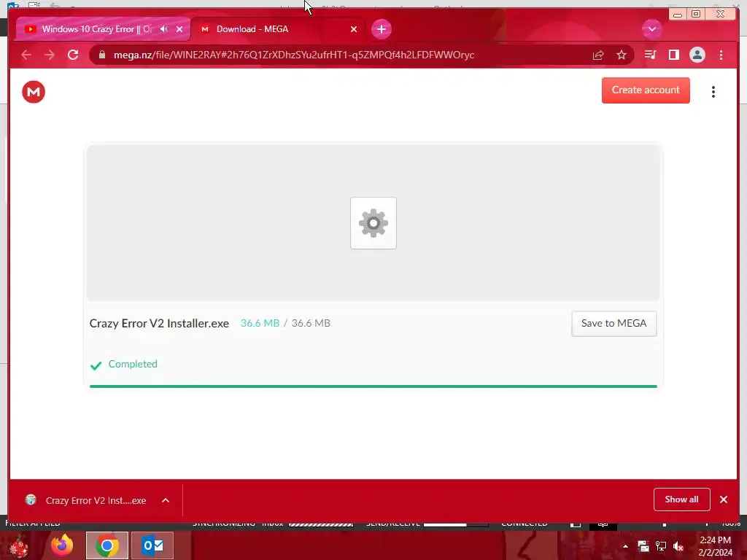This screenshot has height=560, width=747.
Task: Click the gear file-type icon in preview
Action: pyautogui.click(x=373, y=223)
